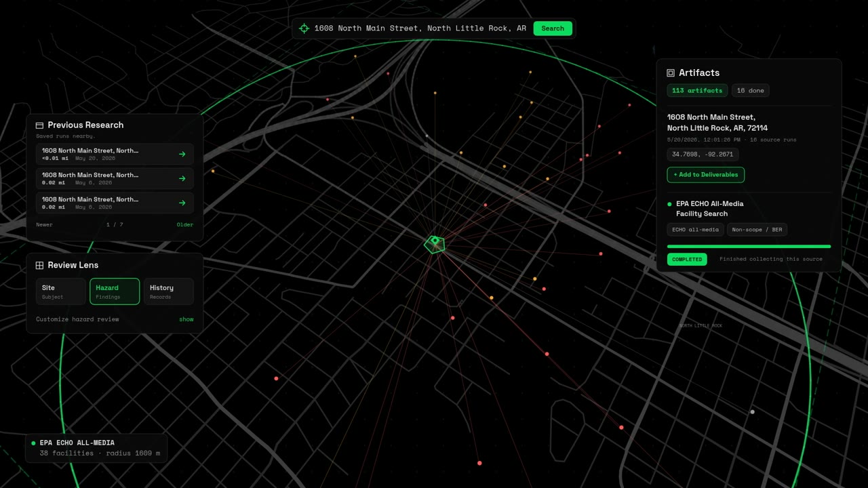Click the crosshair locate icon in search bar
Image resolution: width=868 pixels, height=488 pixels.
(304, 28)
